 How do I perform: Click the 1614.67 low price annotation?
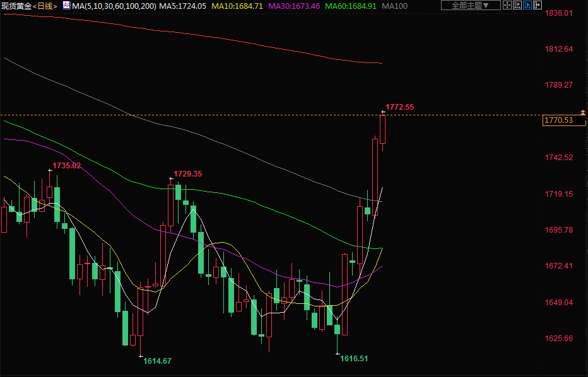coord(157,361)
